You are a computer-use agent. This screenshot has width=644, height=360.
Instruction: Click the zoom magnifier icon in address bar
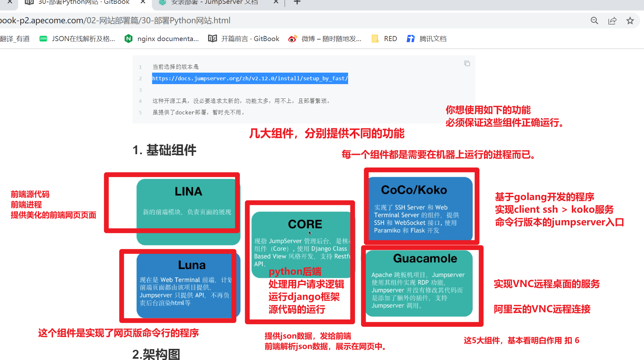(594, 21)
